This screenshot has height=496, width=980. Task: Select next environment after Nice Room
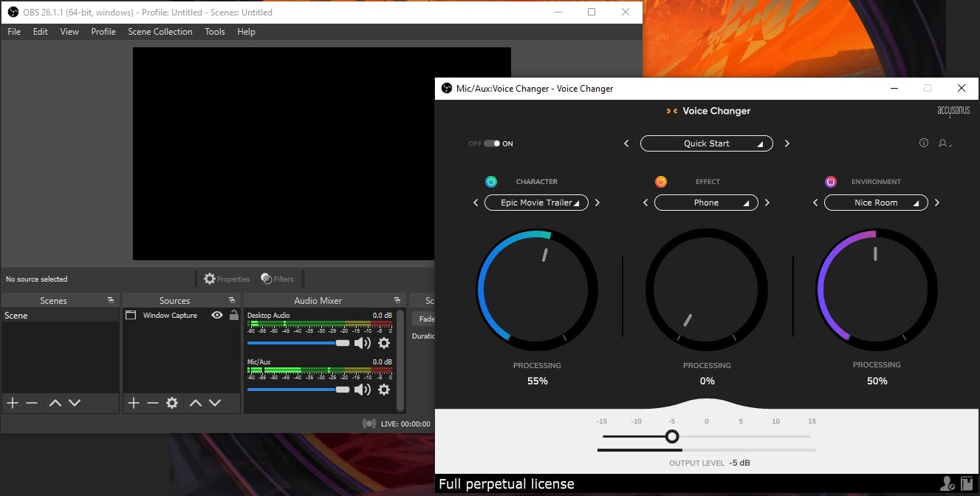tap(937, 203)
